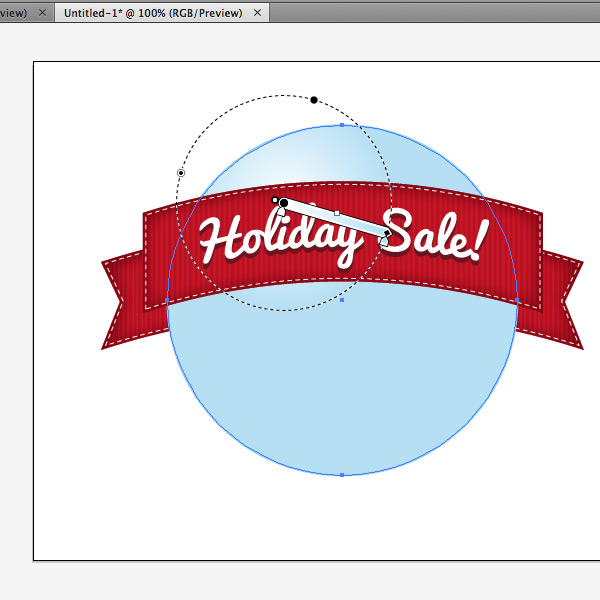Select the light blue gradient color stop

click(x=384, y=241)
